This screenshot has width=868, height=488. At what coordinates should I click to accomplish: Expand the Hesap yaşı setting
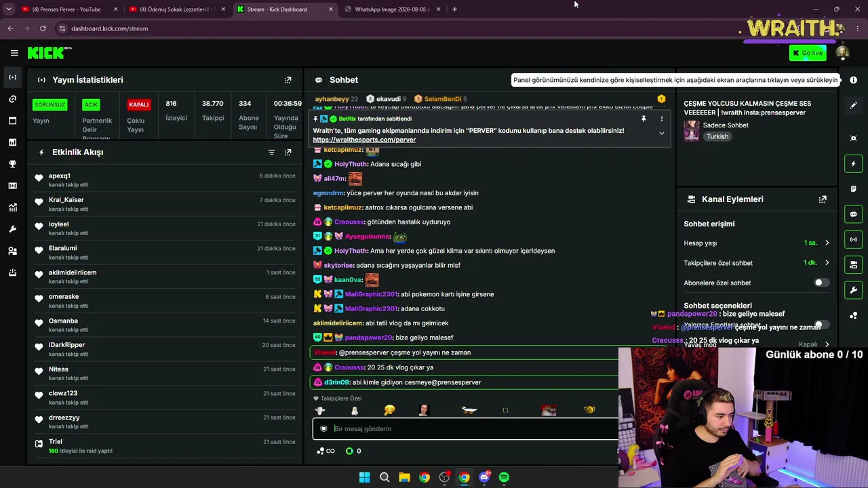coord(756,243)
